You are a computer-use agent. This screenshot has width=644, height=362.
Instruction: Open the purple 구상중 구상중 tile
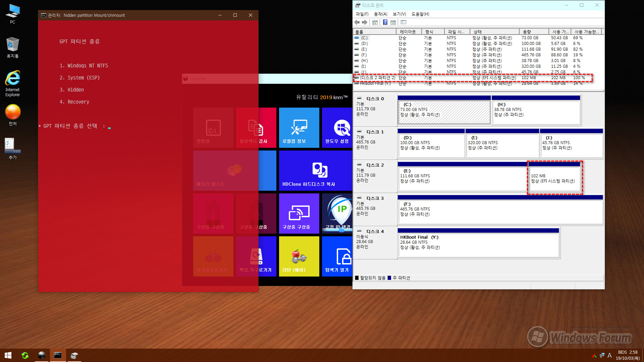click(x=299, y=214)
